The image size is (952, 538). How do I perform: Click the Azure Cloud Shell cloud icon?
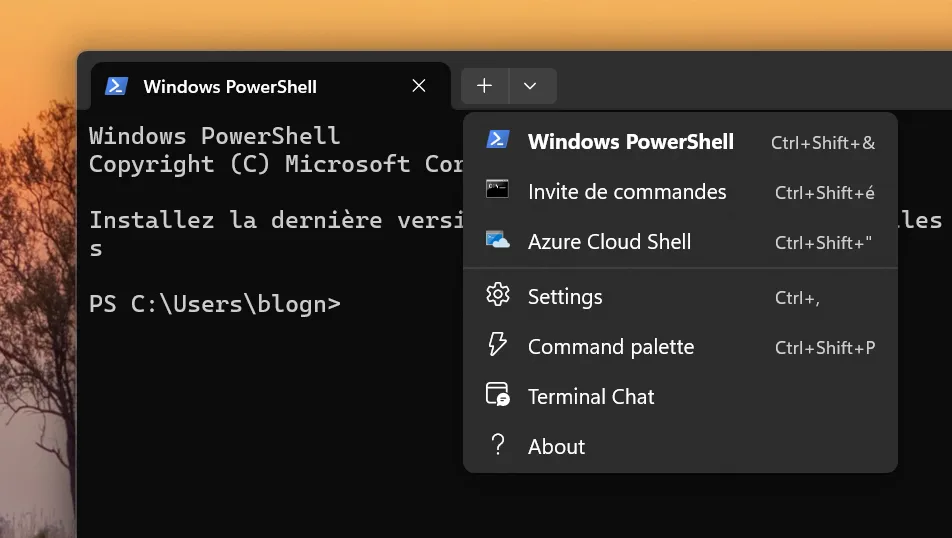click(x=497, y=240)
